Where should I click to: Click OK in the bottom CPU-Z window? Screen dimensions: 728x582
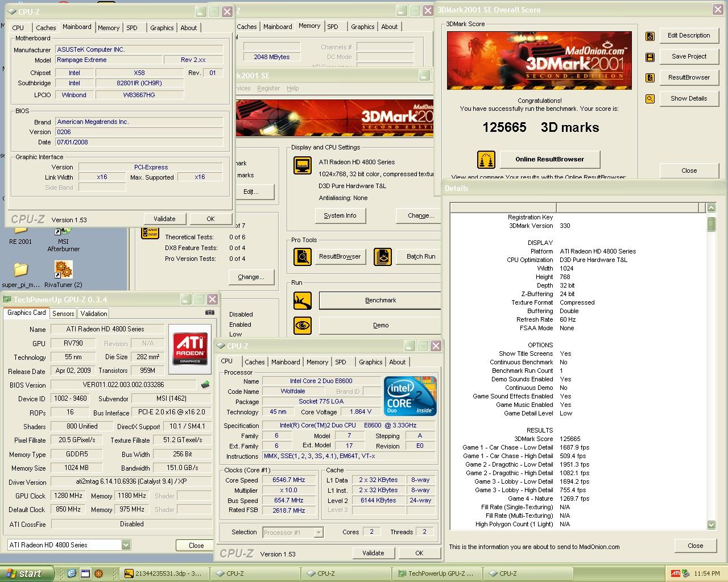click(419, 553)
